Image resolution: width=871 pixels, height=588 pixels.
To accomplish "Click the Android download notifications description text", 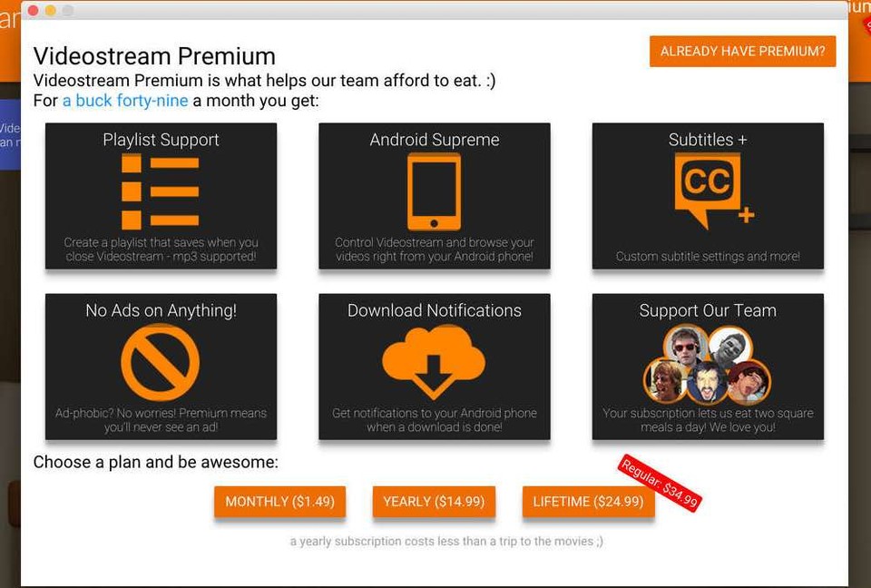I will 435,420.
